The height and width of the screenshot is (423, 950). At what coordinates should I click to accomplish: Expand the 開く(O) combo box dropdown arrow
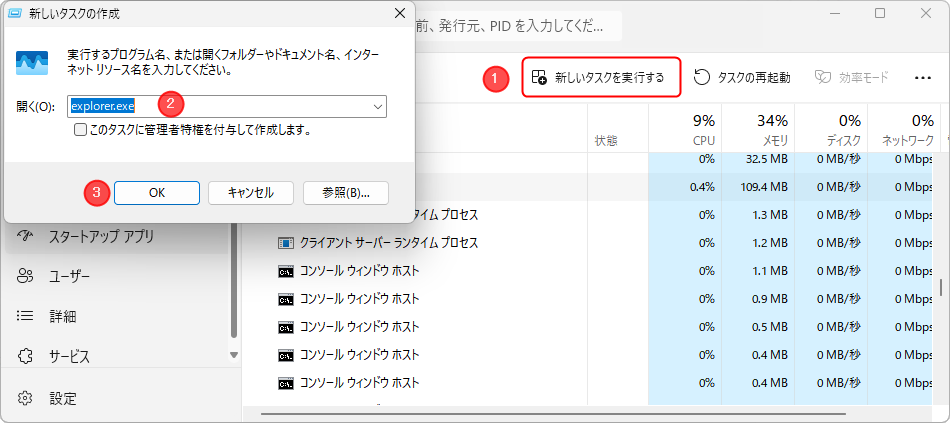click(378, 107)
